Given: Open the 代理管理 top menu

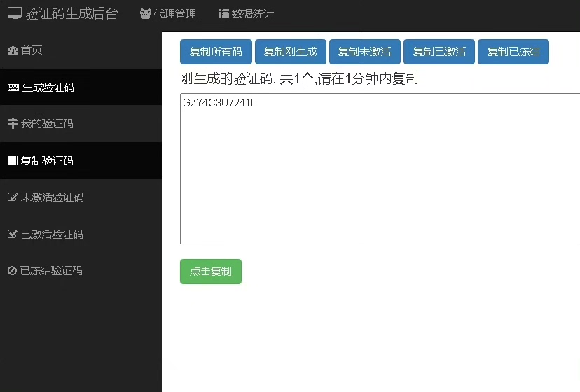Looking at the screenshot, I should tap(168, 14).
